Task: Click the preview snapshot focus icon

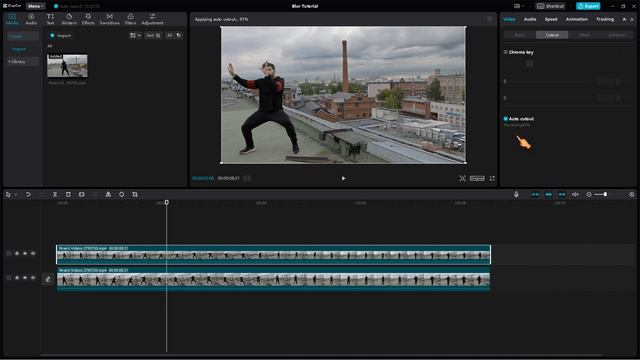Action: [x=462, y=178]
